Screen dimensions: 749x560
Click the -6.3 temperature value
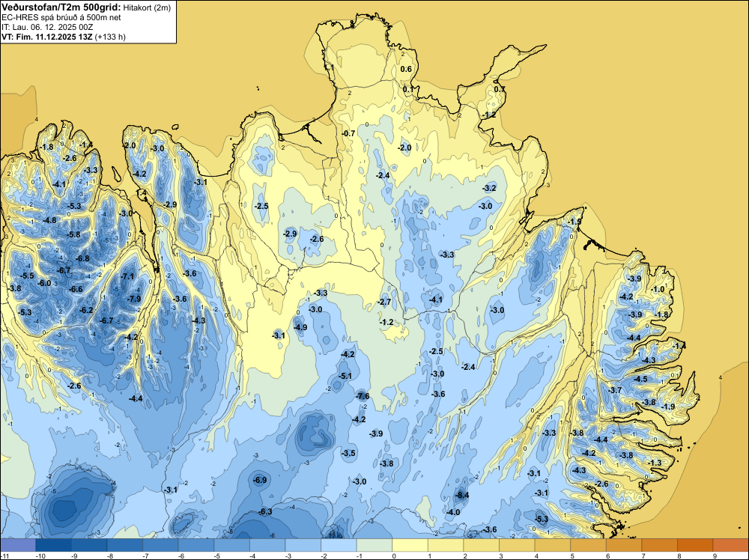pyautogui.click(x=266, y=511)
